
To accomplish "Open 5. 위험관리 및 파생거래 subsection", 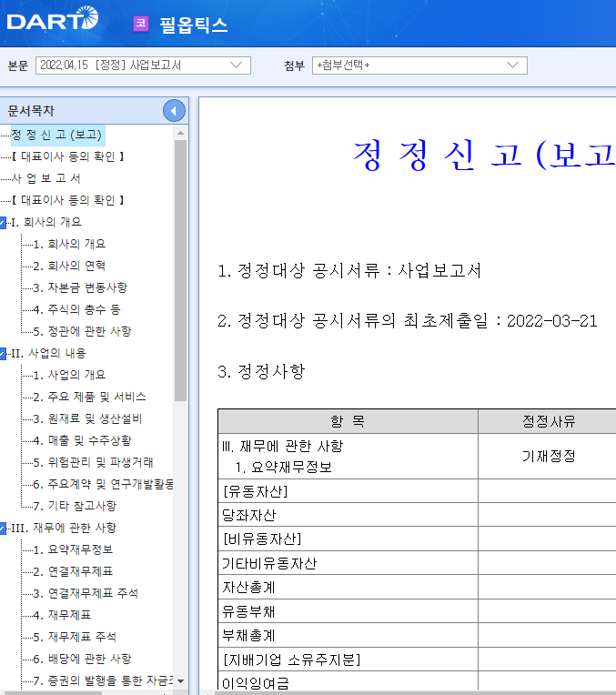I will 93,462.
